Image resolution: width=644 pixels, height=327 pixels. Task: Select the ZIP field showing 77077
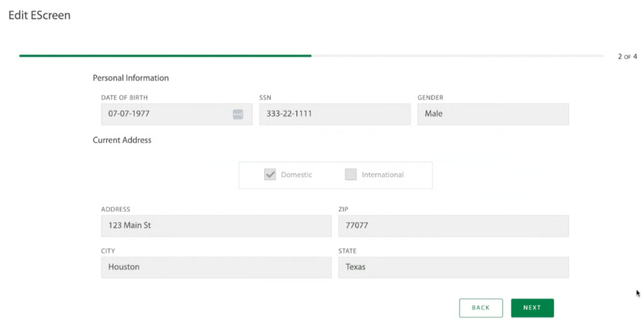tap(453, 226)
